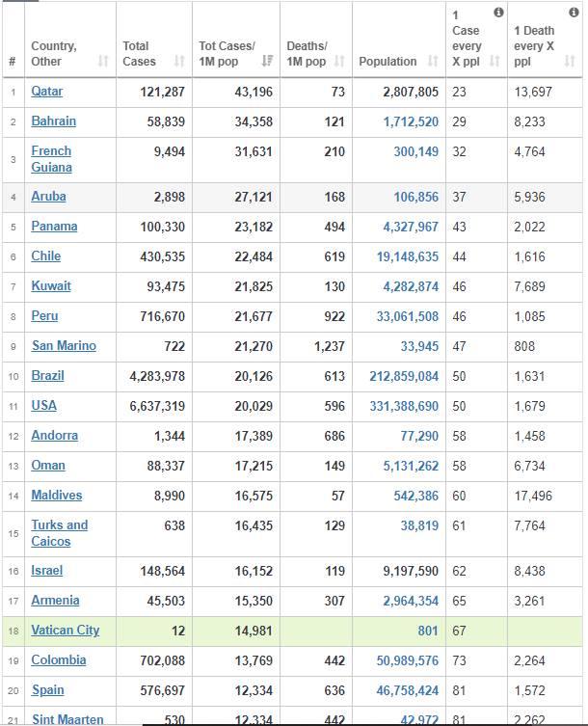Open the Bahrain country page
The image size is (588, 726).
[x=53, y=121]
